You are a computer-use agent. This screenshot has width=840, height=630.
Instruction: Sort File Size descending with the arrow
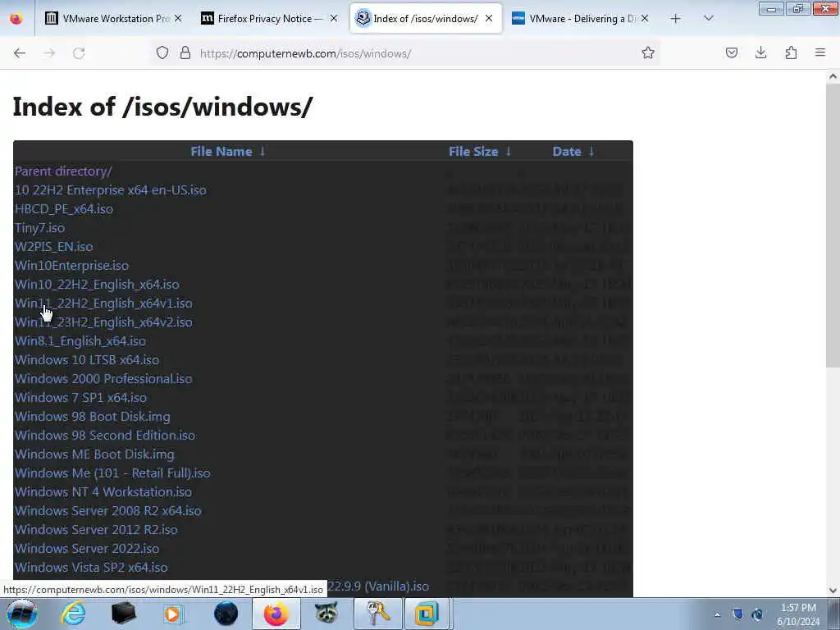pyautogui.click(x=509, y=152)
